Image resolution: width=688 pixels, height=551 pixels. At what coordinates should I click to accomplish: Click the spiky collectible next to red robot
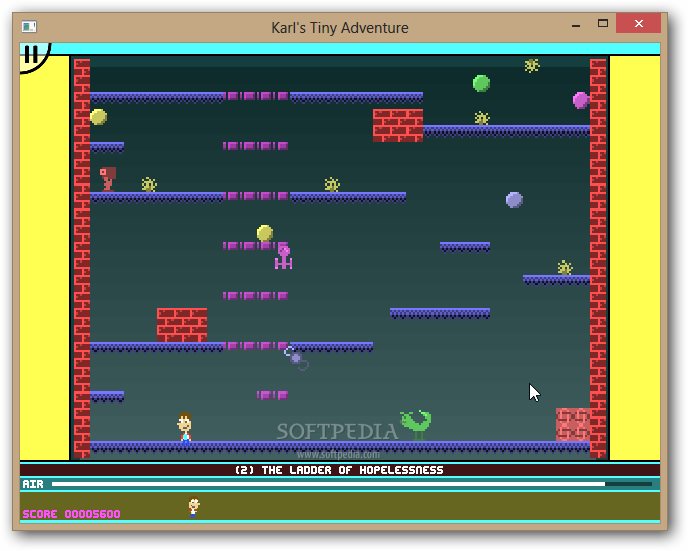(x=149, y=184)
